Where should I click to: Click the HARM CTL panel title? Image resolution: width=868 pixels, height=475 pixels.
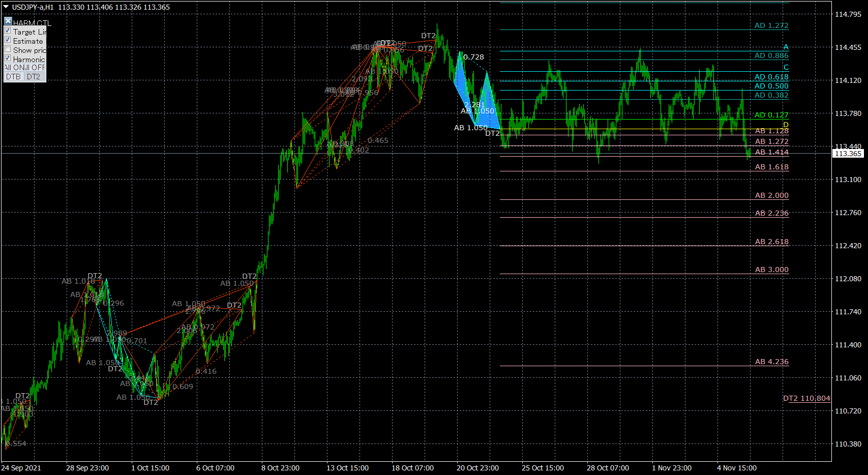pyautogui.click(x=32, y=23)
